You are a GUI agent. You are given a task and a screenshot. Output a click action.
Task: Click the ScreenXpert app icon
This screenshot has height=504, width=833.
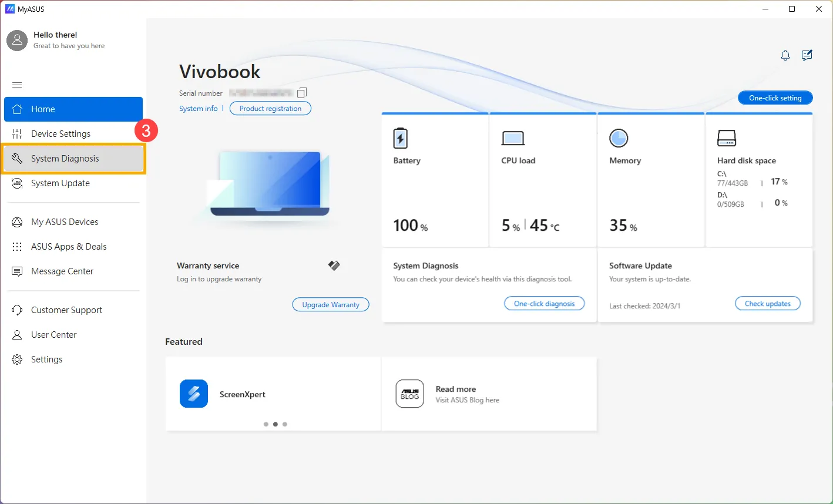(194, 394)
